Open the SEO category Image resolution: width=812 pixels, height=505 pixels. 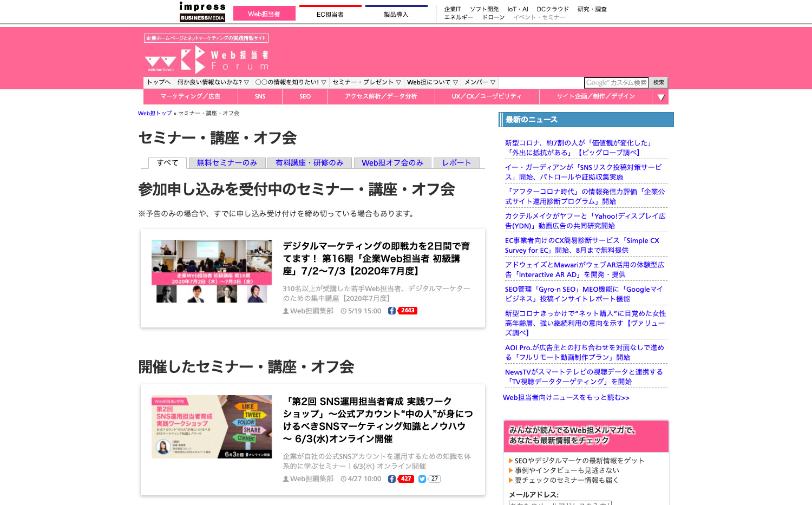click(x=305, y=96)
